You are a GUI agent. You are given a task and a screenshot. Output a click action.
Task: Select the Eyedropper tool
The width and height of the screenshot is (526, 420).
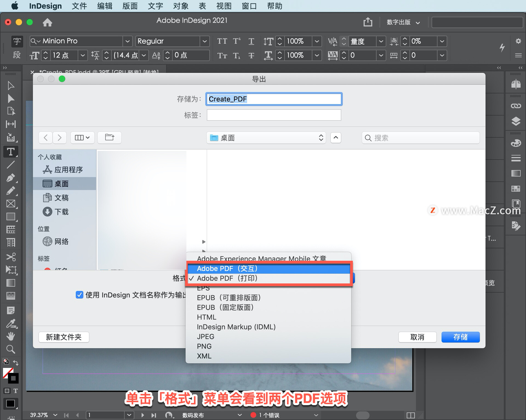[11, 323]
